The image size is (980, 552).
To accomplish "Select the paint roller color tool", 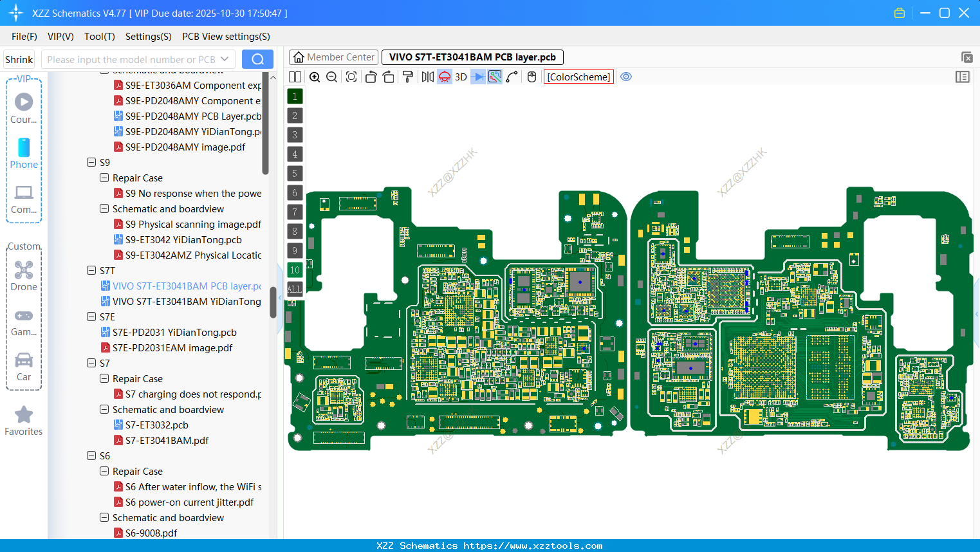I will (408, 77).
